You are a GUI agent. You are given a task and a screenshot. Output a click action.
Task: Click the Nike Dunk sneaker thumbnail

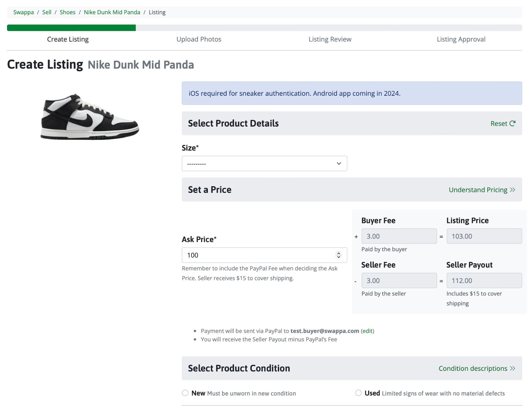pos(89,116)
